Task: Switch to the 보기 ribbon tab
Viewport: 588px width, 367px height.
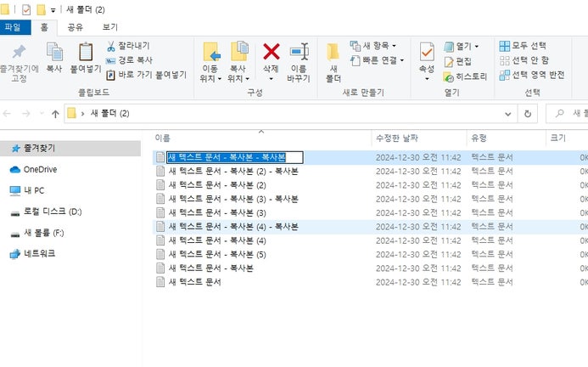Action: [x=109, y=27]
